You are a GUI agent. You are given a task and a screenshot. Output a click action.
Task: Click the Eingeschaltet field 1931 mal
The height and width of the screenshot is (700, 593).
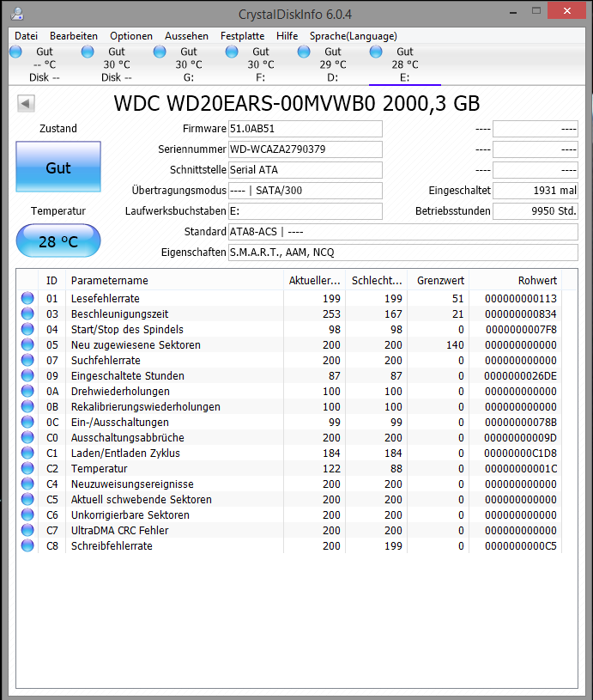[535, 191]
